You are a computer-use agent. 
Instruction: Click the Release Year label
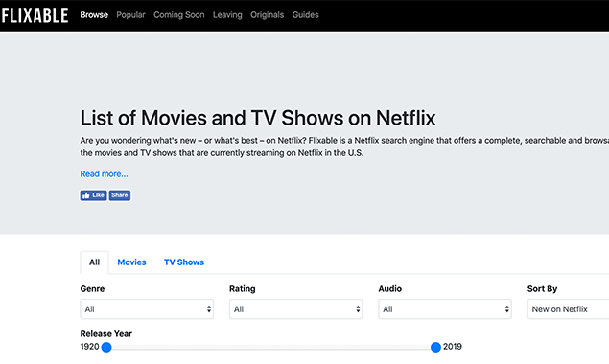pos(106,333)
